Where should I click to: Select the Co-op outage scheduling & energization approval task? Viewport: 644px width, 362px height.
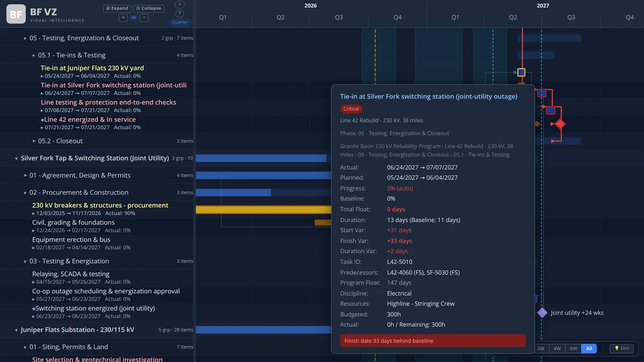tap(106, 291)
